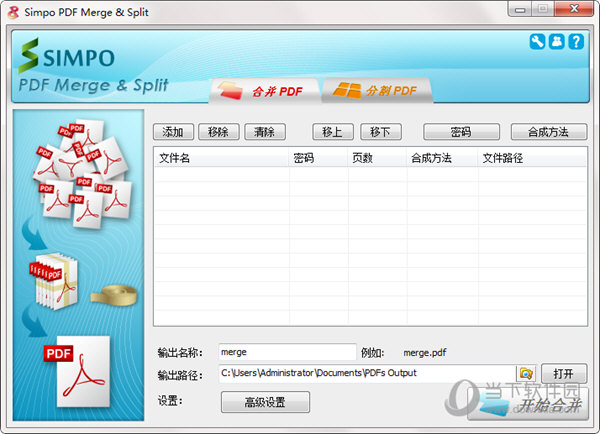Close the Simpo PDF window

click(574, 9)
